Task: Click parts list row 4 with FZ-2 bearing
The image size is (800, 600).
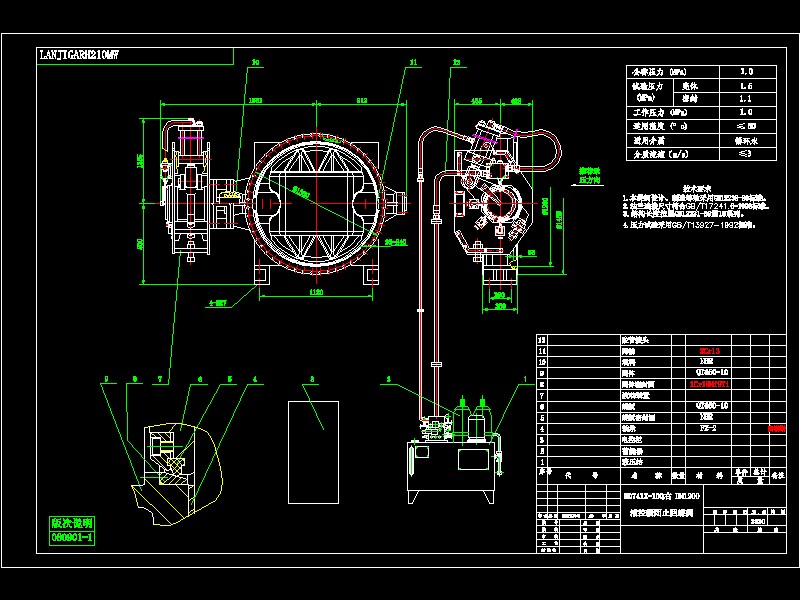Action: click(x=706, y=428)
